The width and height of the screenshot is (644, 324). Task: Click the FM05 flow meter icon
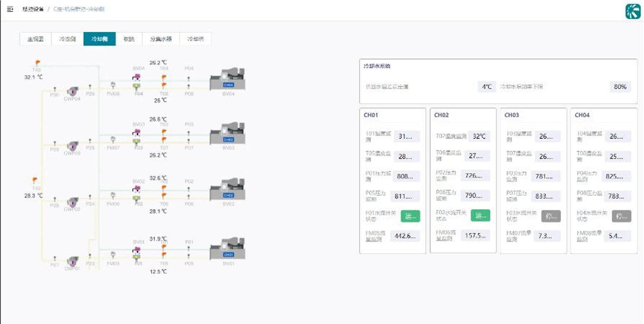[x=113, y=254]
